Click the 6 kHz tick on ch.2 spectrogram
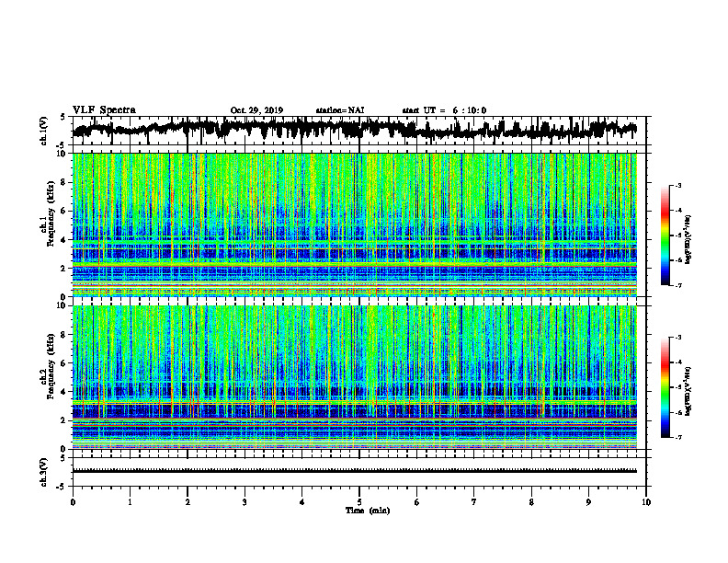728x563 pixels. pyautogui.click(x=64, y=363)
